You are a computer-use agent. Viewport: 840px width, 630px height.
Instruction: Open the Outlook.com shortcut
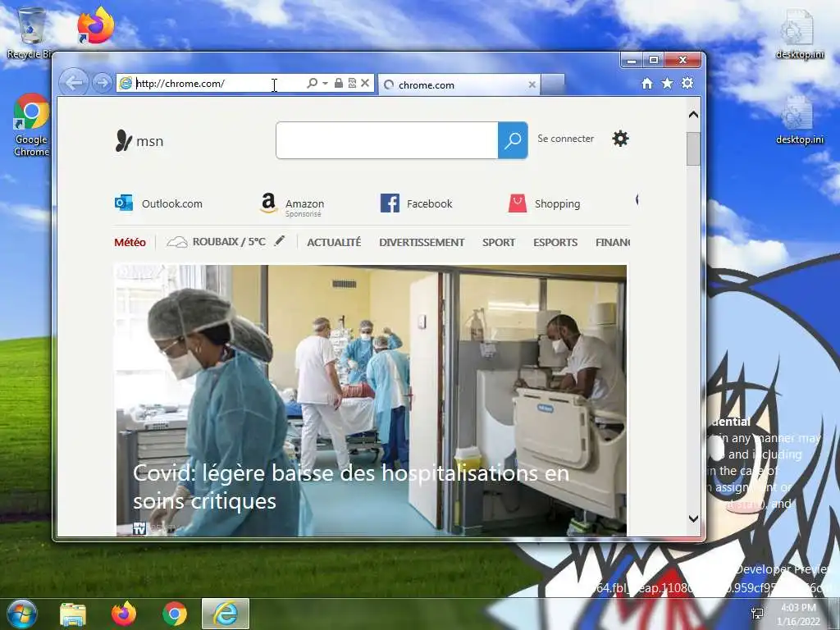pos(158,203)
